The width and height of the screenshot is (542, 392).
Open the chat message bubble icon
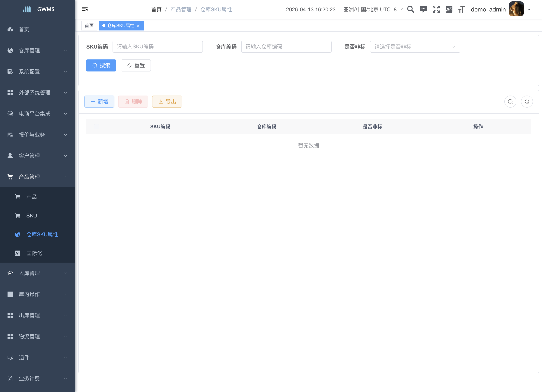423,9
